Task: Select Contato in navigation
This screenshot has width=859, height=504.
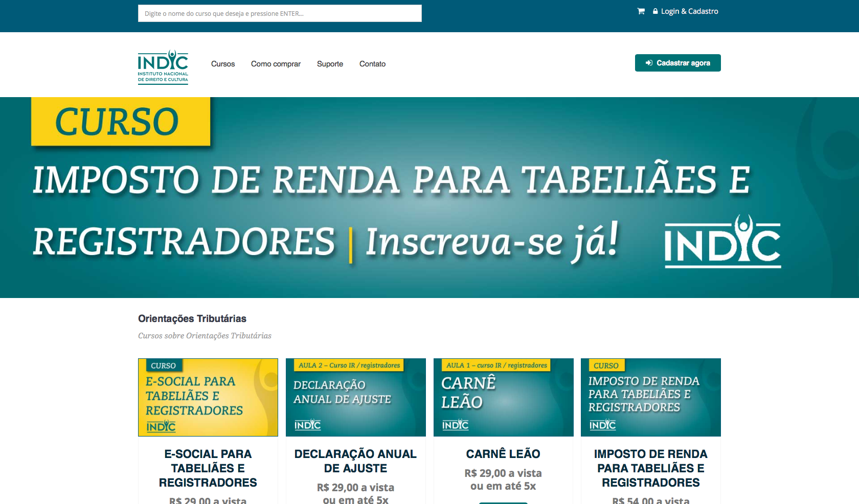Action: pos(372,64)
